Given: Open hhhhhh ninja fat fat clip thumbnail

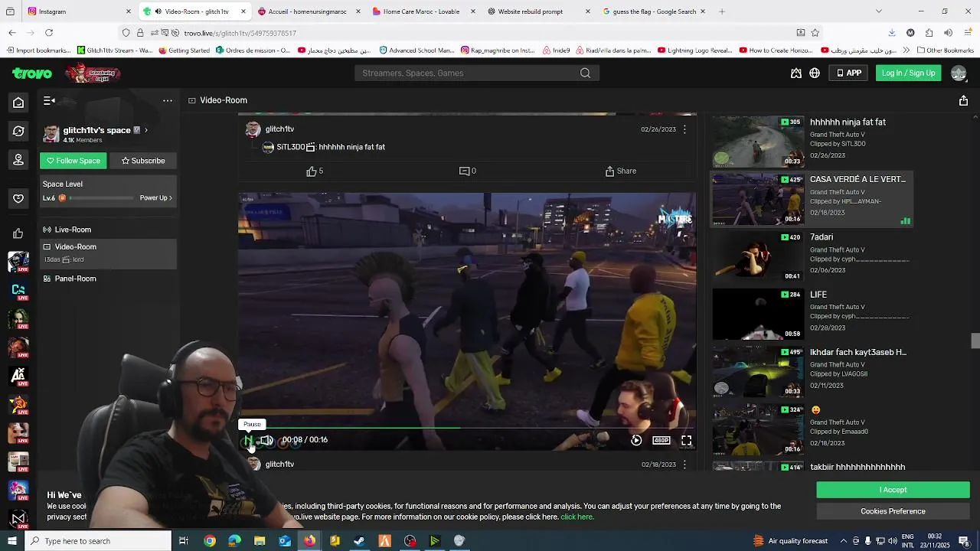Looking at the screenshot, I should coord(757,142).
